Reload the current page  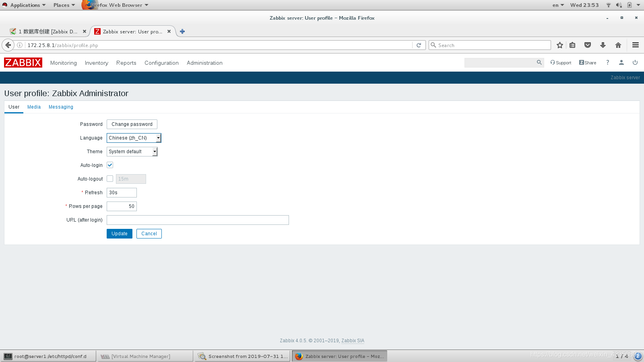coord(419,45)
